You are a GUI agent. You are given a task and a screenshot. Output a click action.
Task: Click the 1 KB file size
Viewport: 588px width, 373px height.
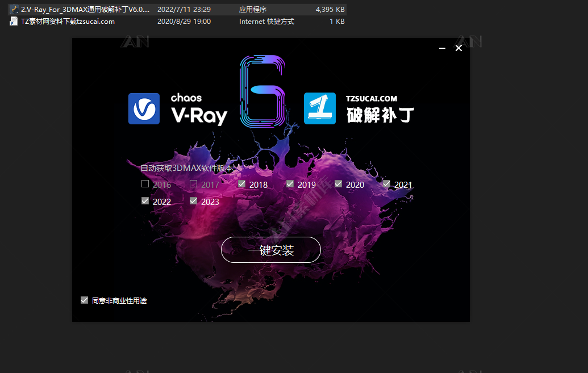[x=337, y=22]
